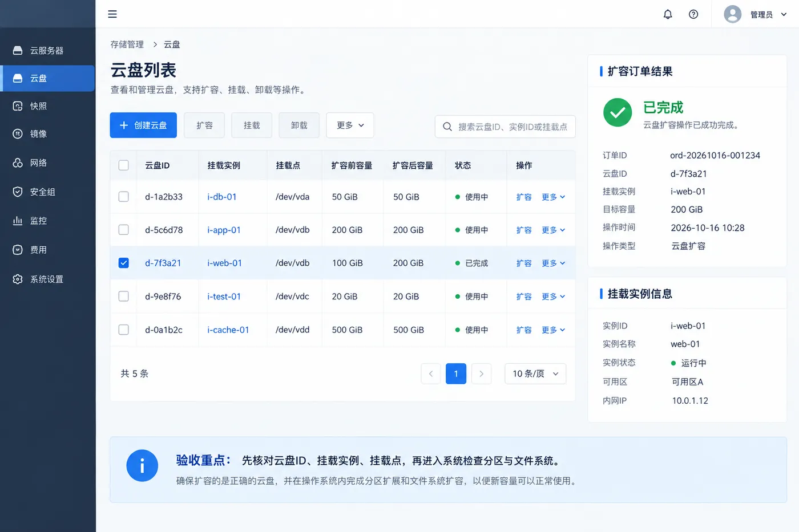Expand 更多 for row d-7f3a21

[x=553, y=263]
